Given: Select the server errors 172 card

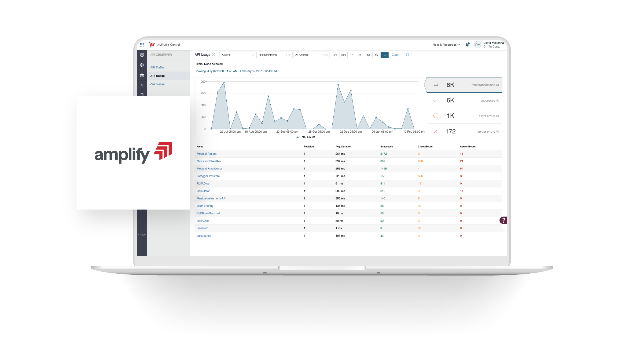Looking at the screenshot, I should [464, 131].
